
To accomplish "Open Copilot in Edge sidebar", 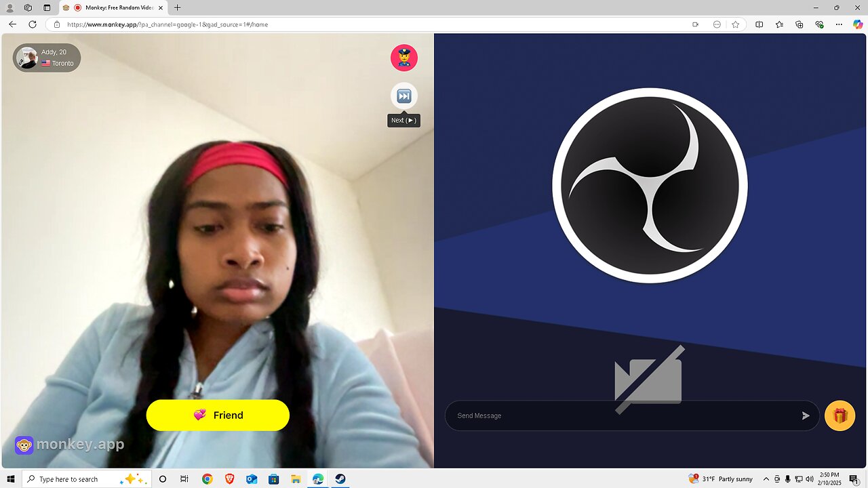I will click(x=858, y=24).
